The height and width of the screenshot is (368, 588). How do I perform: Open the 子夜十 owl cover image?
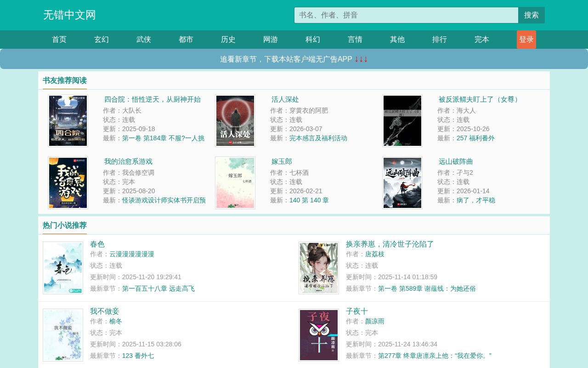click(x=319, y=335)
